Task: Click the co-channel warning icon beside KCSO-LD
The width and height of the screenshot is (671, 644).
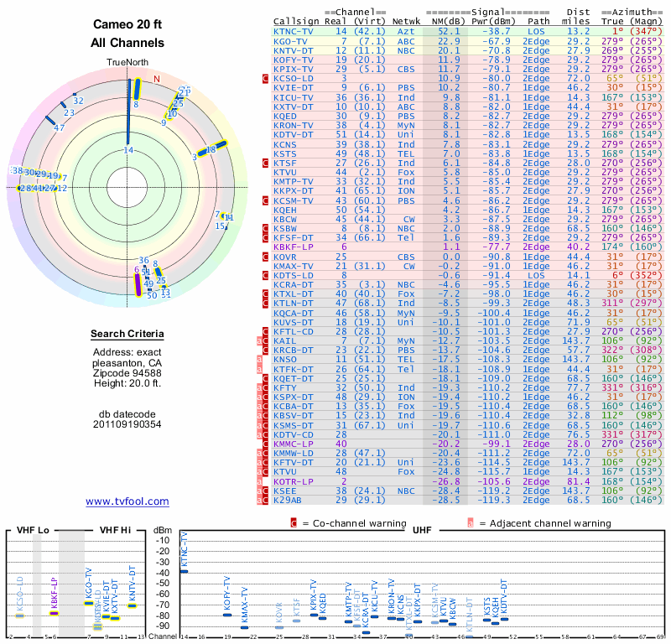Action: pyautogui.click(x=265, y=78)
